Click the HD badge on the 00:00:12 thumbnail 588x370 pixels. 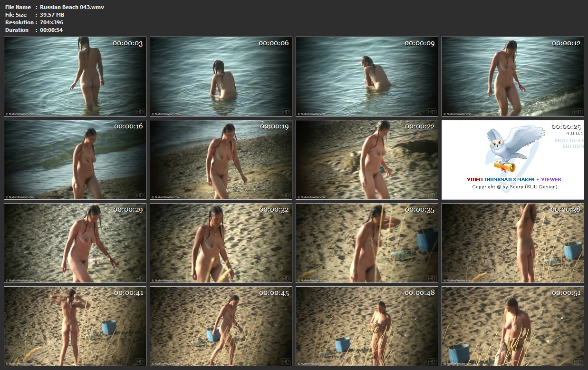(x=577, y=112)
